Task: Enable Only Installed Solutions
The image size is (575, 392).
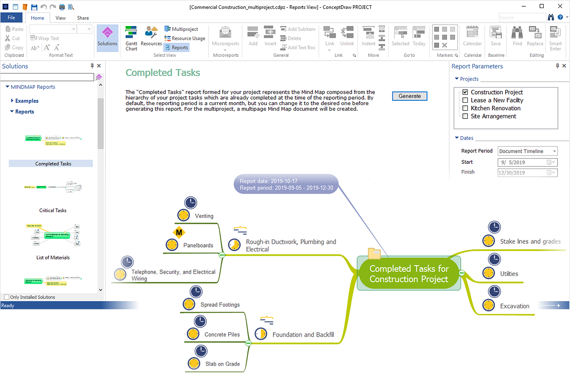Action: pos(7,297)
